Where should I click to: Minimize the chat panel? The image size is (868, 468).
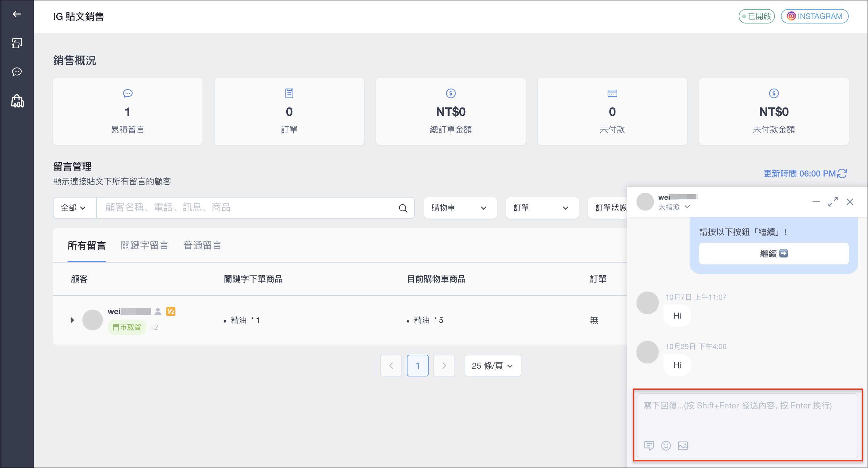click(816, 202)
